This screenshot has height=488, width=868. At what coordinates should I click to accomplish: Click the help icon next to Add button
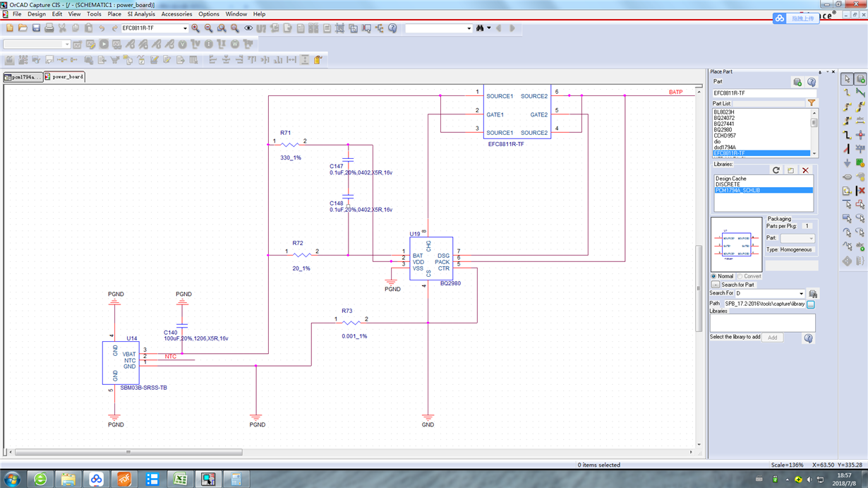coord(808,338)
